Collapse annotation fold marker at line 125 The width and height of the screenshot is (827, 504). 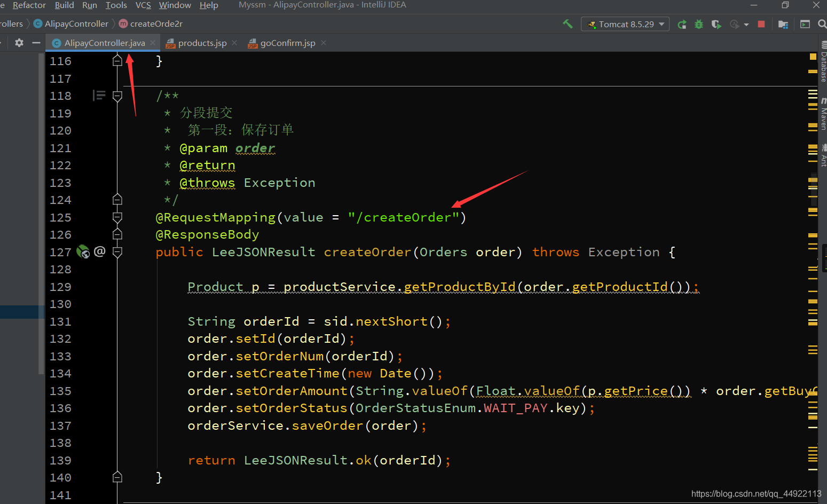[x=117, y=217]
